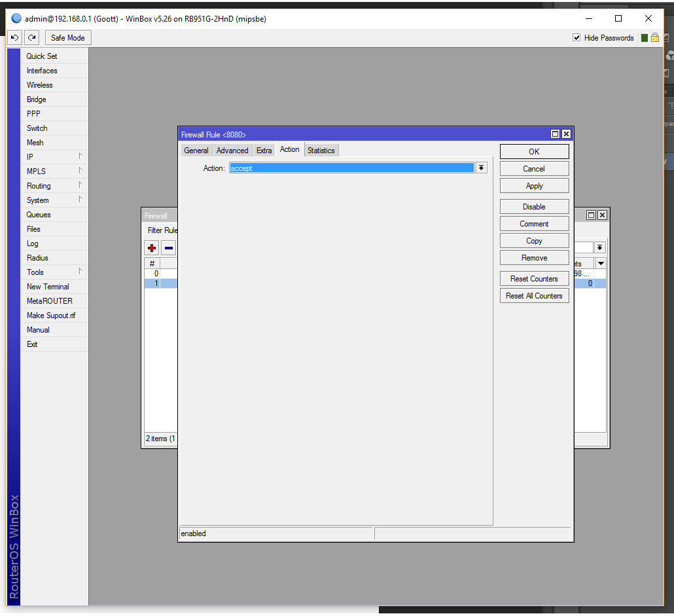Screen dimensions: 674x616
Task: Click Reset All Counters button
Action: pyautogui.click(x=535, y=296)
